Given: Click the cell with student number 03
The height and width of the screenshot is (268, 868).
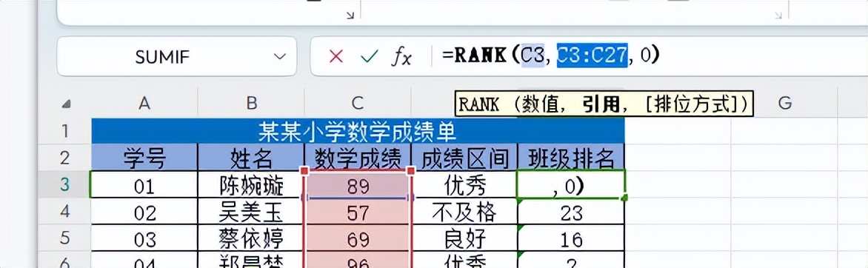Looking at the screenshot, I should [144, 238].
